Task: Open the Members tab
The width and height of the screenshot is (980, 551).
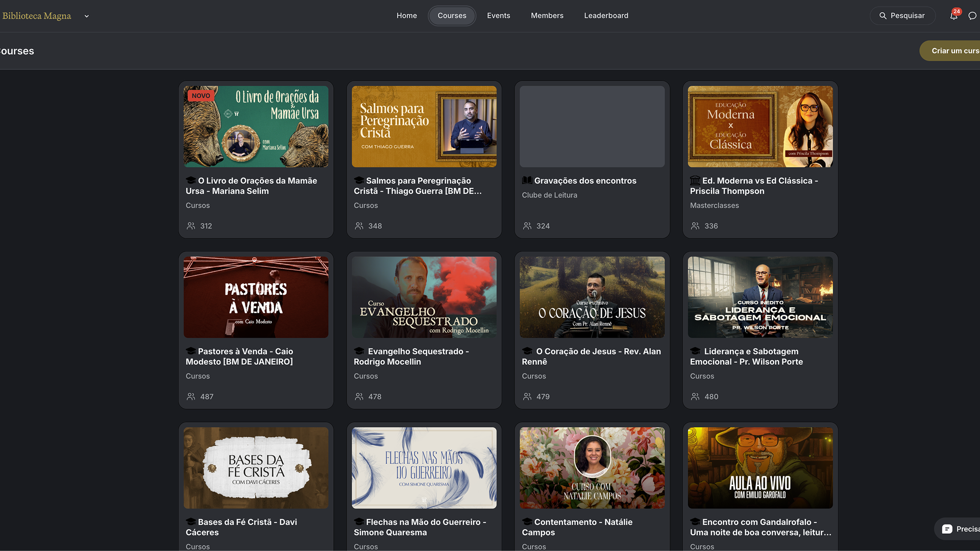Action: point(547,16)
